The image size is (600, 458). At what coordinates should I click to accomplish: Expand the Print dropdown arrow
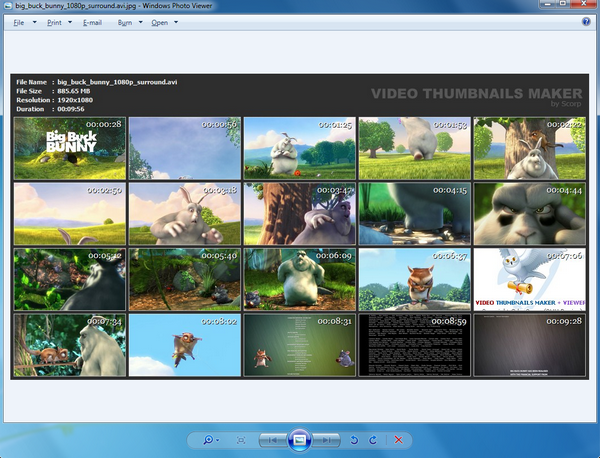[x=70, y=22]
